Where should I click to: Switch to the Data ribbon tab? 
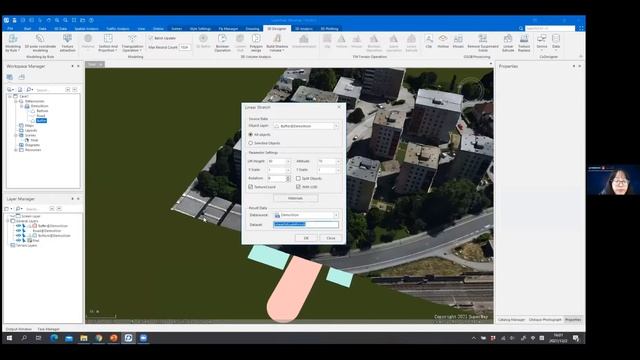pyautogui.click(x=42, y=29)
